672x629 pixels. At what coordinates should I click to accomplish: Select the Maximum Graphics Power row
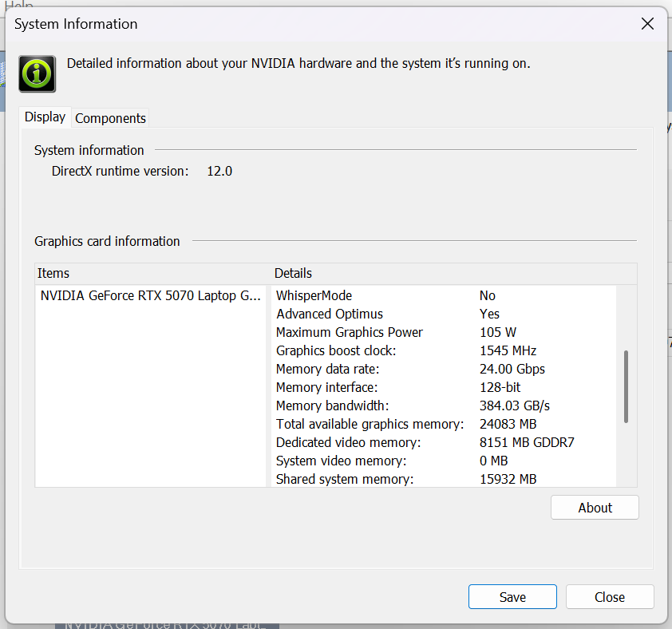(x=444, y=332)
